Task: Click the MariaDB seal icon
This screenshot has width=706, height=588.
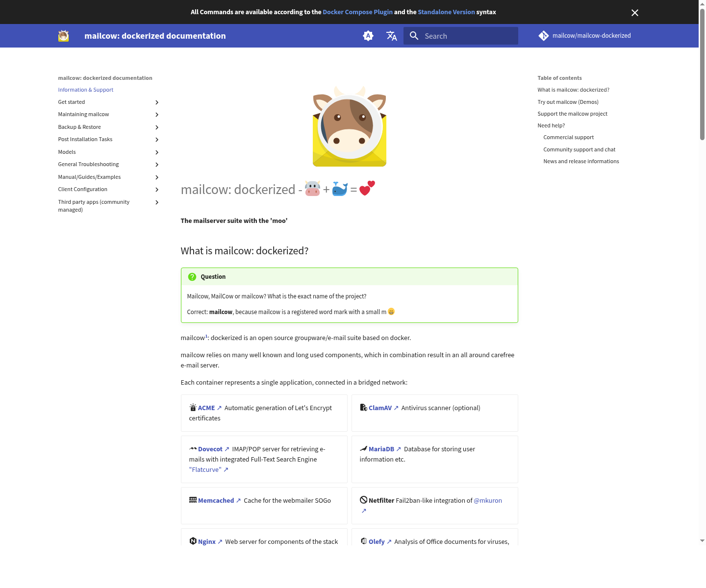Action: (x=363, y=448)
